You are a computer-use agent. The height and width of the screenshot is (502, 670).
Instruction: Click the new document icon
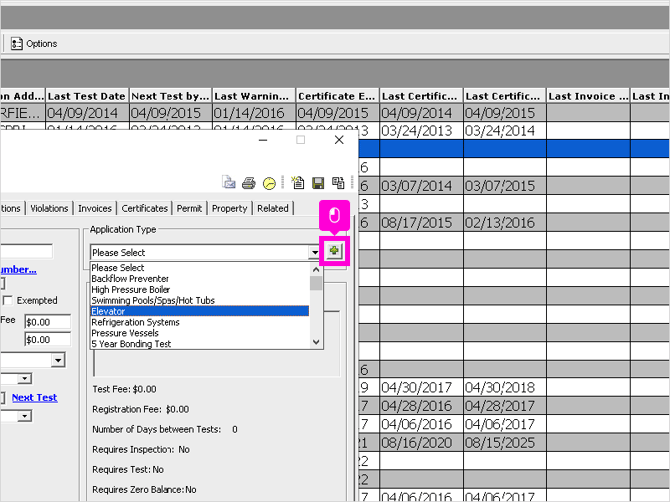click(x=297, y=183)
